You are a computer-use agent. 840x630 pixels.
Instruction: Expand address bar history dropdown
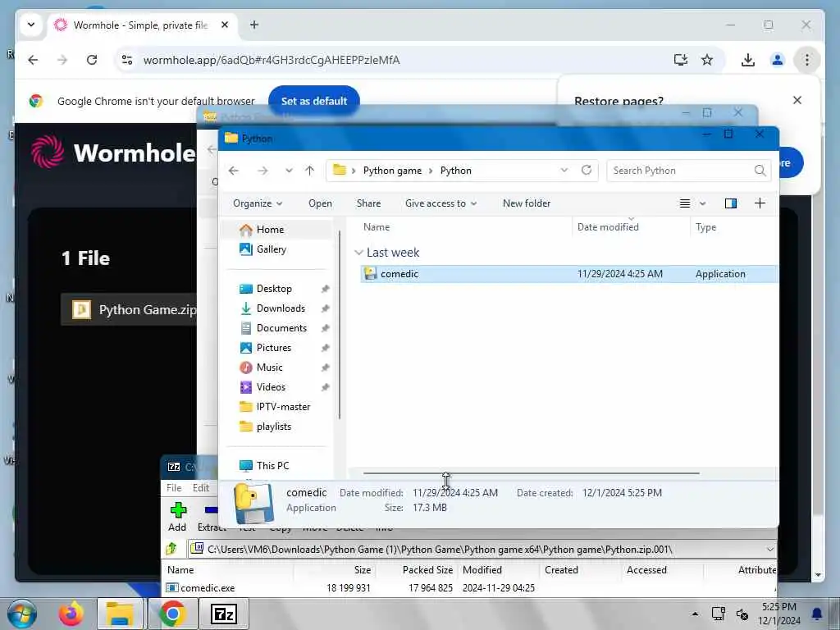564,171
